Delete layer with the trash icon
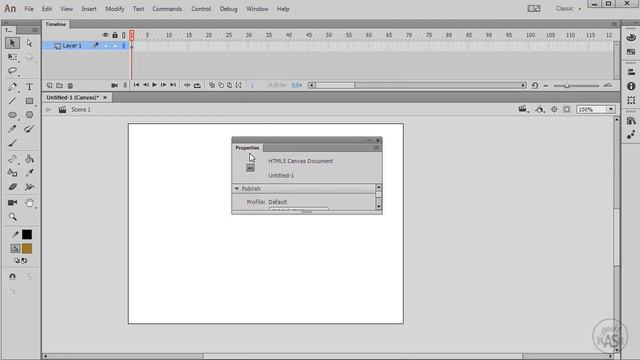Screen dimensions: 640x360 pyautogui.click(x=70, y=85)
